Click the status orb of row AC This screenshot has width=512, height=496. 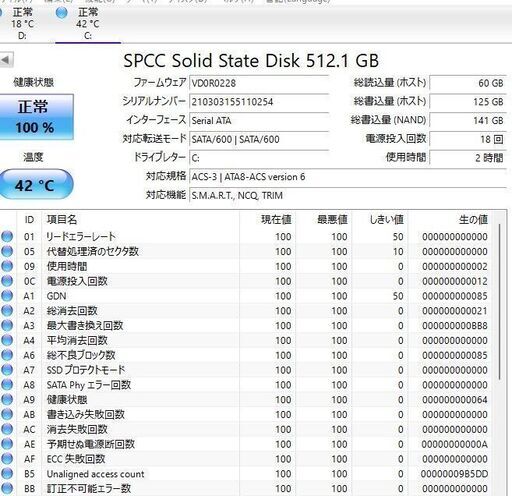click(7, 429)
